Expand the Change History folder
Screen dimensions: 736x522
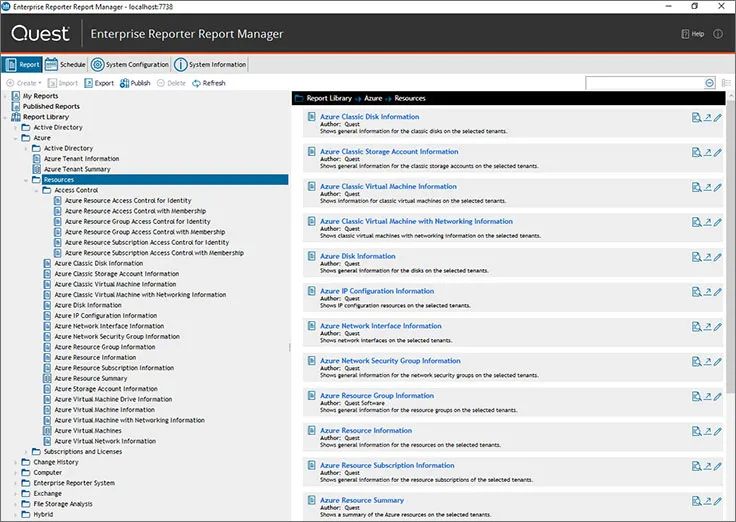16,462
